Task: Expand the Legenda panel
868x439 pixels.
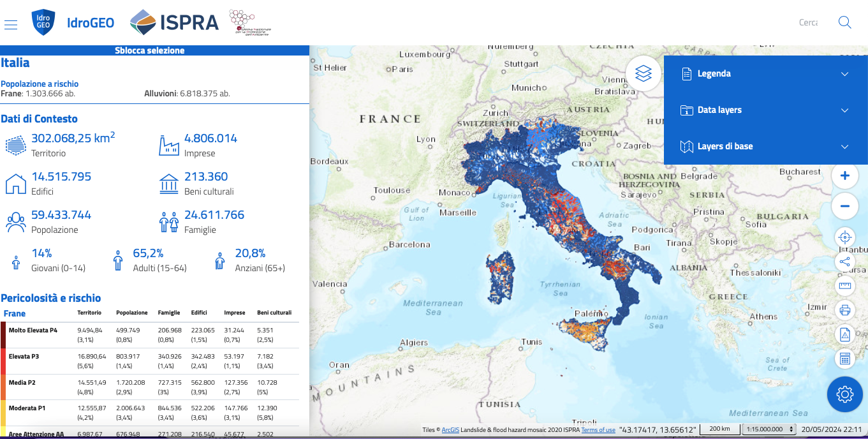Action: click(x=765, y=74)
